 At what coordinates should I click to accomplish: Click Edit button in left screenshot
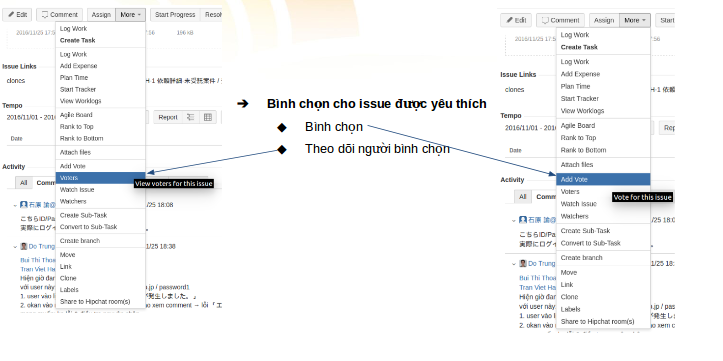click(x=18, y=15)
